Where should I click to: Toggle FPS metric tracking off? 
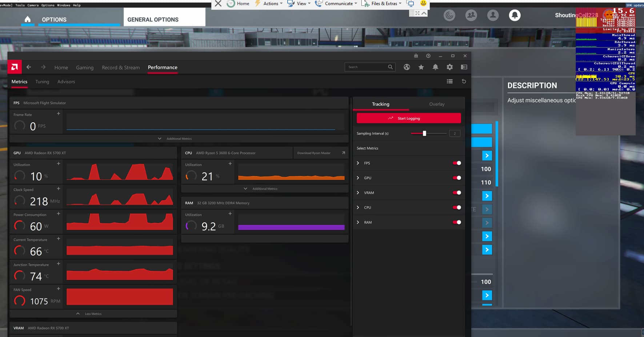point(457,163)
